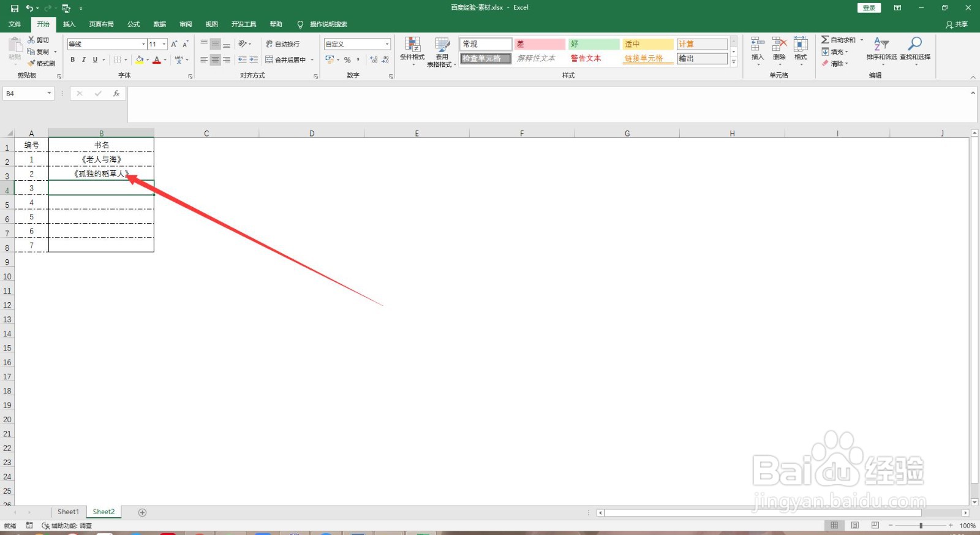Click Clear (清除) eraser icon
Image resolution: width=980 pixels, height=535 pixels.
pos(825,63)
